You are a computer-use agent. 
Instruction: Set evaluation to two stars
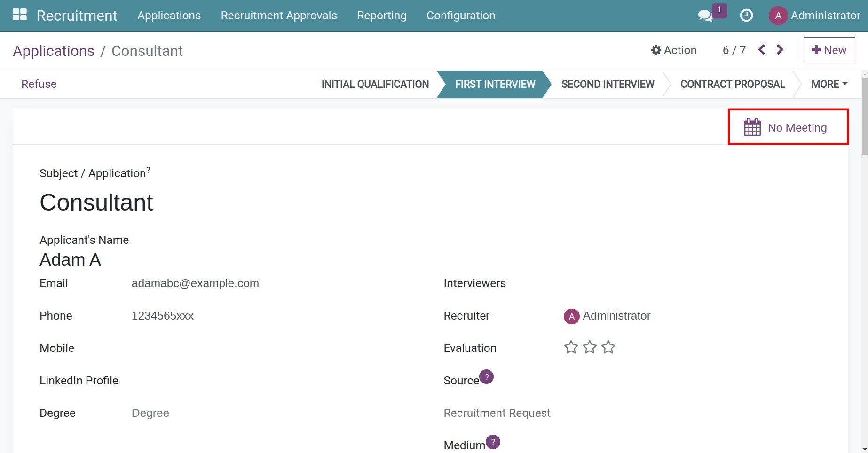590,347
